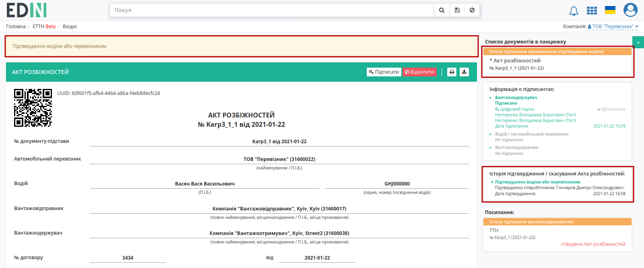Click the Компанія "Вантажовідправник" value
644x268 pixels.
pyautogui.click(x=279, y=209)
